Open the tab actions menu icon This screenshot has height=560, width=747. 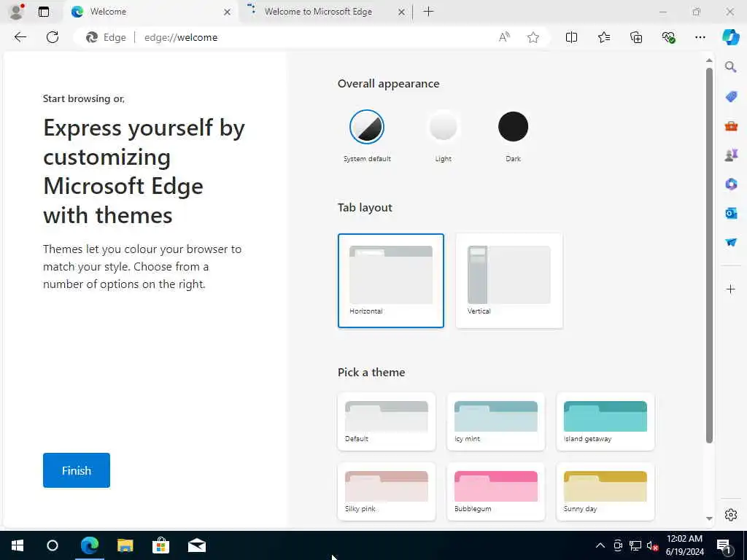click(44, 12)
